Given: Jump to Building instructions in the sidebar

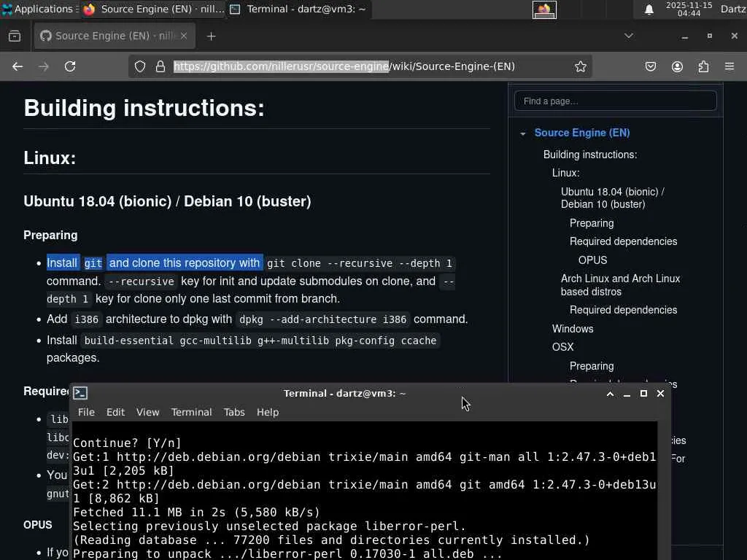Looking at the screenshot, I should click(x=590, y=155).
